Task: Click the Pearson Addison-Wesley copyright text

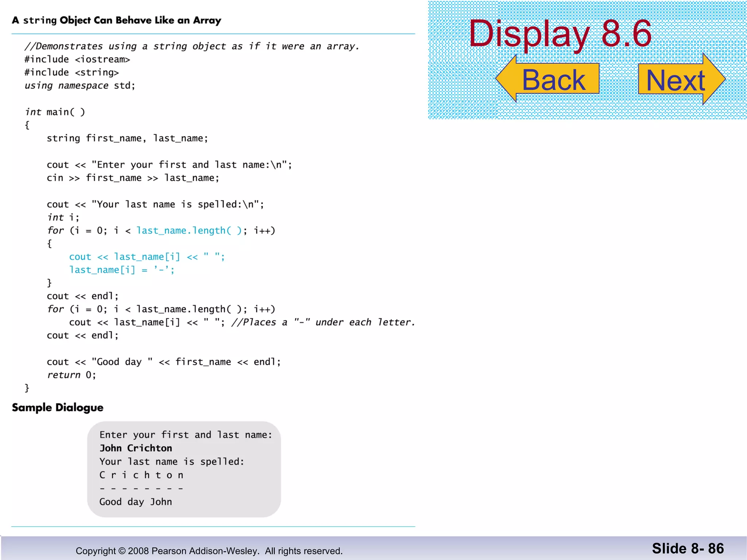Action: click(209, 551)
